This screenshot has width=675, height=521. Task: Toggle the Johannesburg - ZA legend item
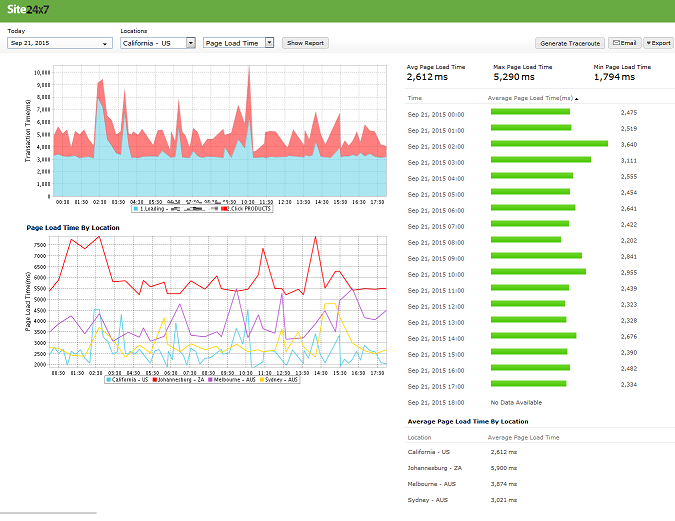[179, 380]
